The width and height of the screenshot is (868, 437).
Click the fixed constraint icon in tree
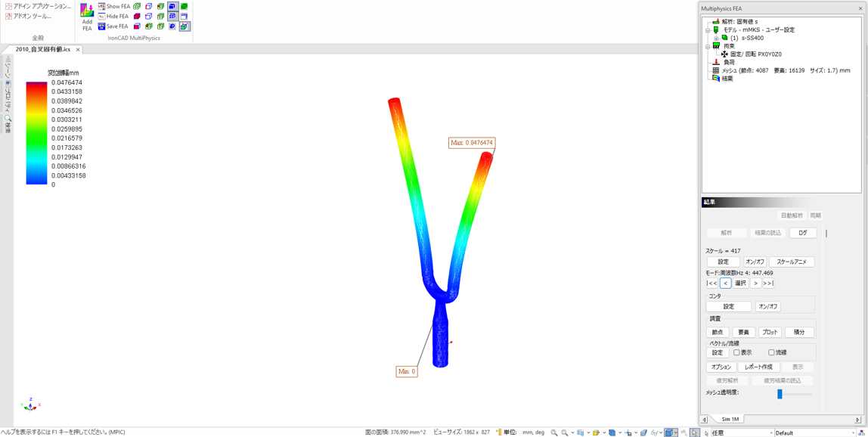724,54
